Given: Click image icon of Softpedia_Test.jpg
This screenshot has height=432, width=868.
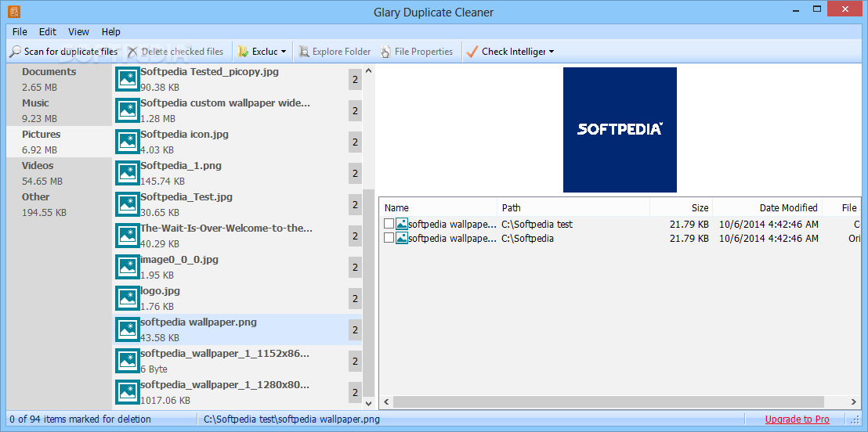Looking at the screenshot, I should click(128, 205).
